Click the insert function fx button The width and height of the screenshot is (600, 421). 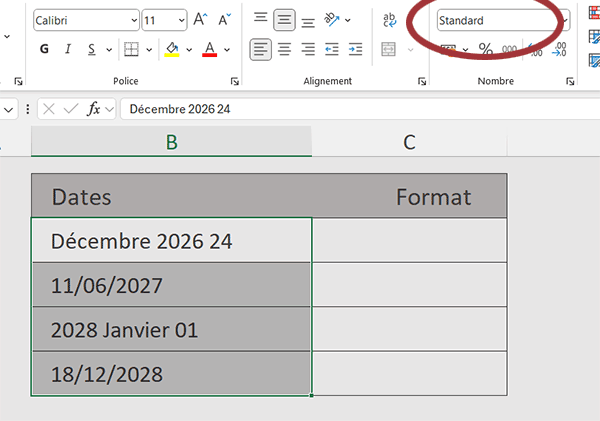pyautogui.click(x=95, y=108)
